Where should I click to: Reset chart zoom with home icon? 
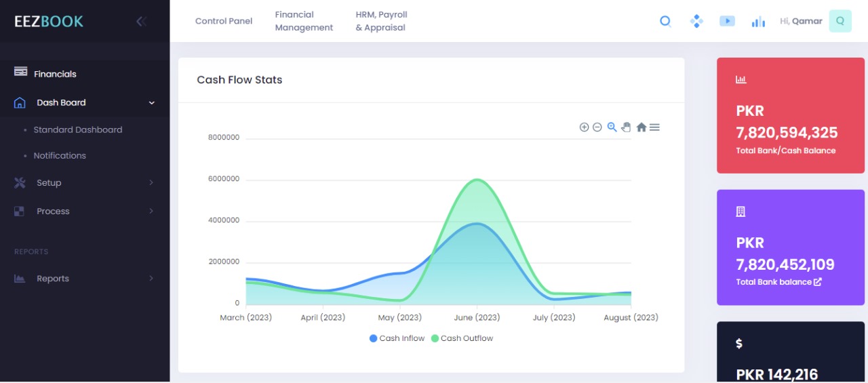(x=641, y=127)
